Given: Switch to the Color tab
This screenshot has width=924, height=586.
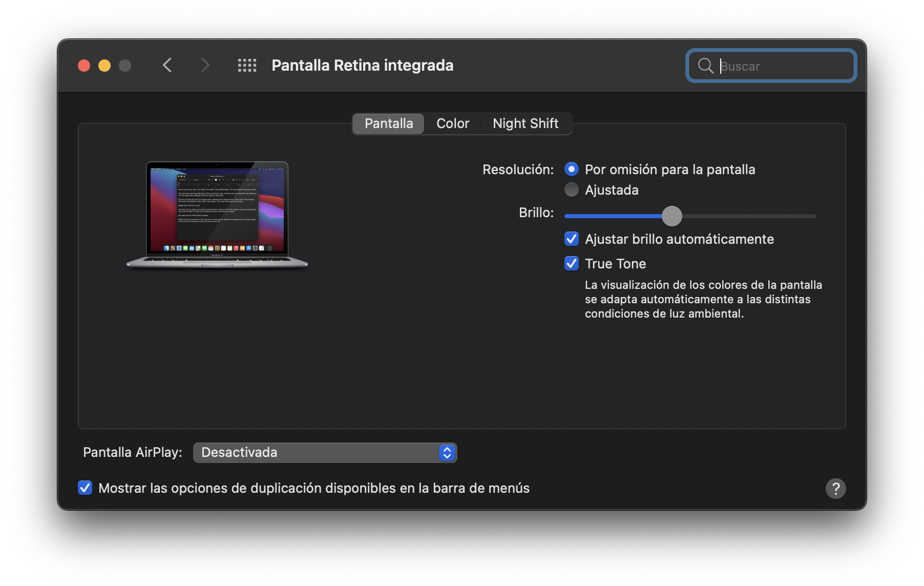Looking at the screenshot, I should [x=453, y=124].
